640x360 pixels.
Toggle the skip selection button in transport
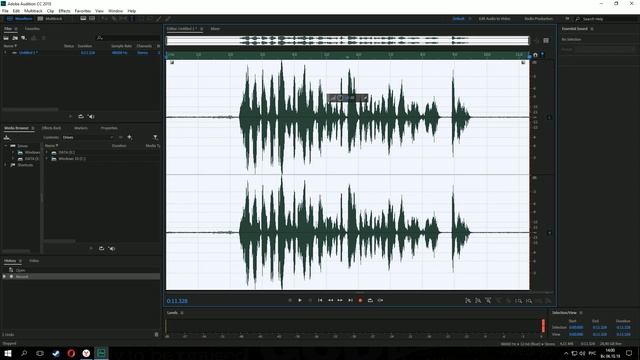pos(380,300)
